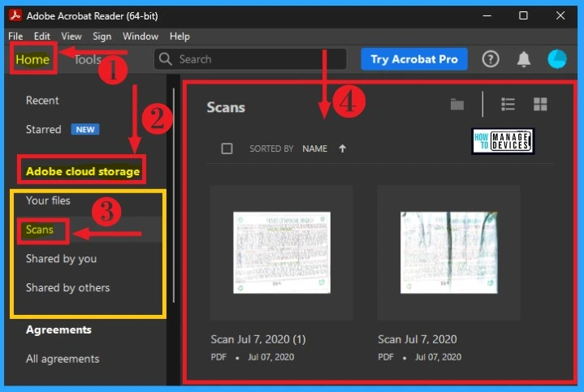Open the Edit menu
584x392 pixels.
click(x=41, y=36)
